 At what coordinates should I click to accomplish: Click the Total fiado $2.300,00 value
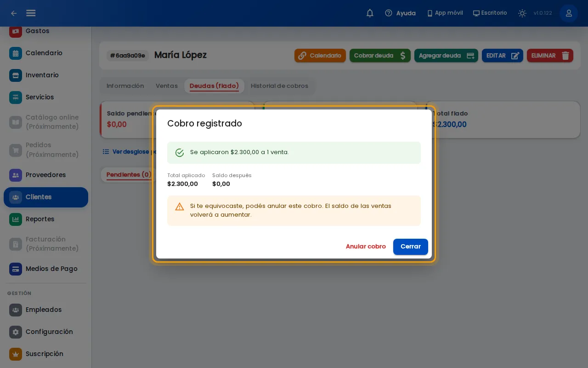[449, 124]
